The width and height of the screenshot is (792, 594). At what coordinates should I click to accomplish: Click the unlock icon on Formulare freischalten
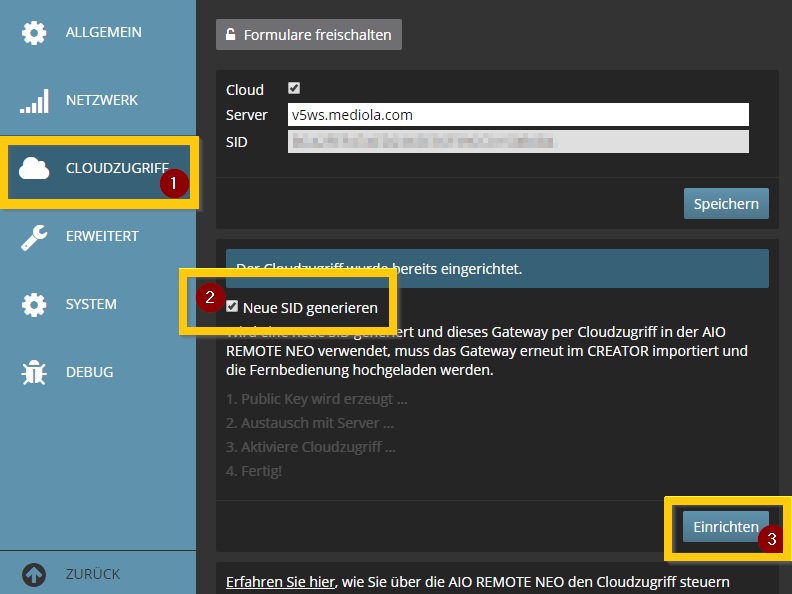231,35
